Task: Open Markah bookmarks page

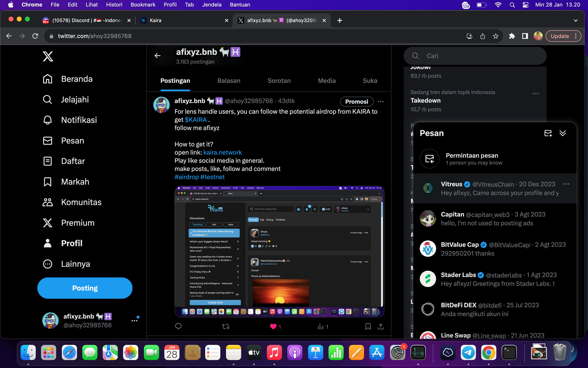Action: click(66, 182)
